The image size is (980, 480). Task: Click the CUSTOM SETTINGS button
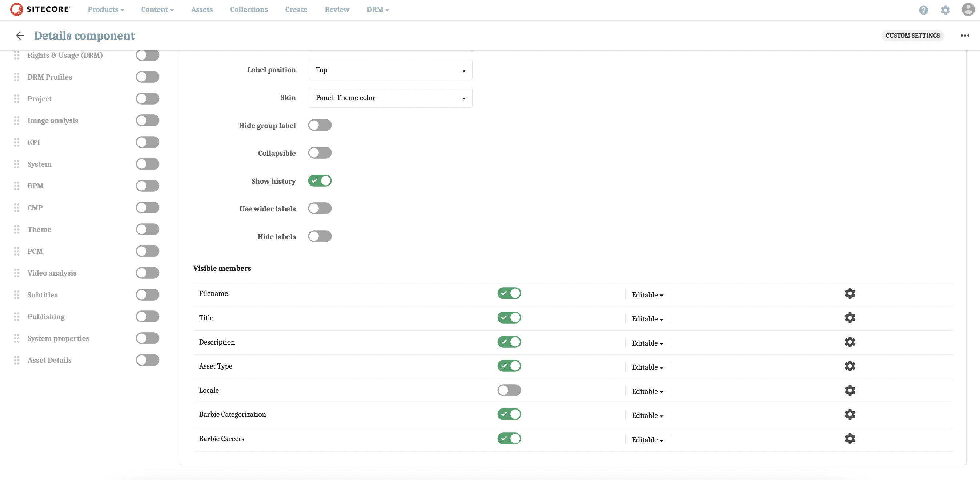click(x=913, y=35)
